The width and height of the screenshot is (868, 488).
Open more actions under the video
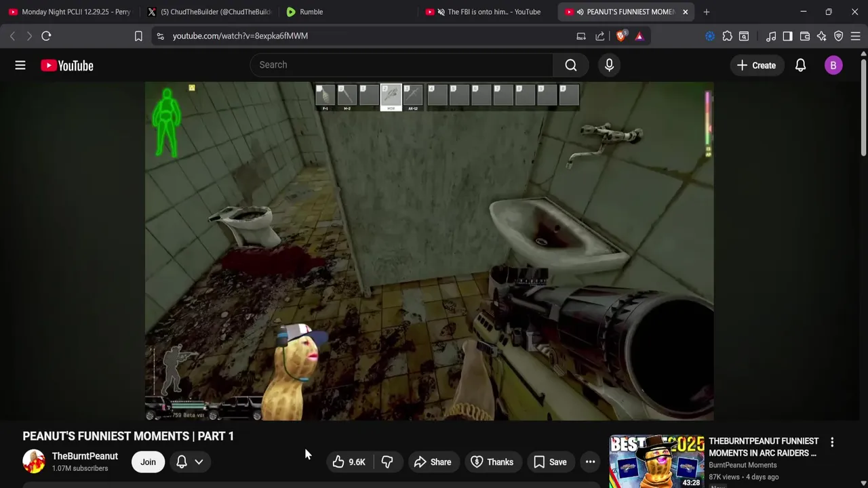(x=590, y=462)
